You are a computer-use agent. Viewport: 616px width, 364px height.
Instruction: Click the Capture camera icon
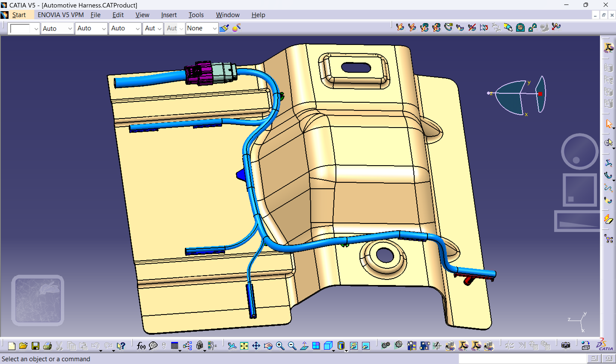(x=566, y=346)
